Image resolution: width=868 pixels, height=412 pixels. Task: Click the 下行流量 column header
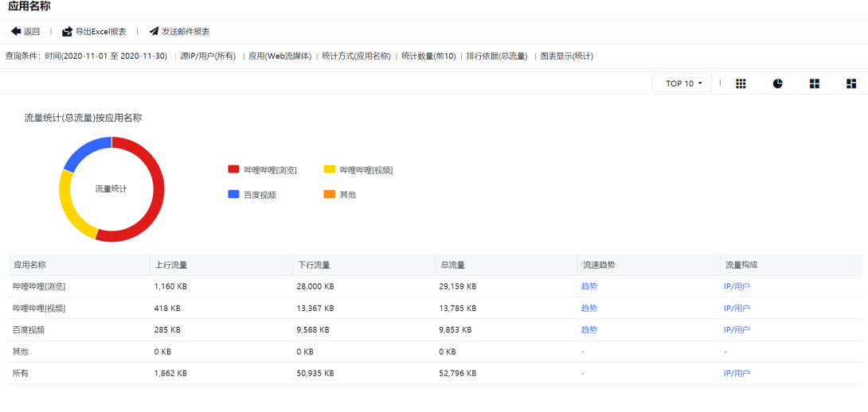[x=314, y=265]
